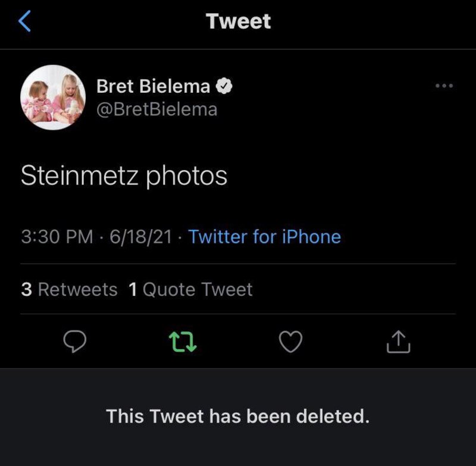476x466 pixels.
Task: Tap the number 3 in the retweet count
Action: tap(26, 289)
